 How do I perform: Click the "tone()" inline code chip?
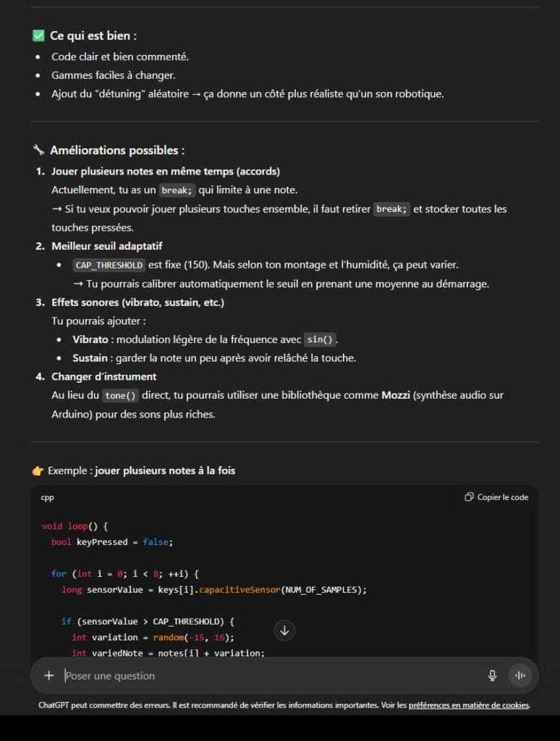pyautogui.click(x=120, y=396)
